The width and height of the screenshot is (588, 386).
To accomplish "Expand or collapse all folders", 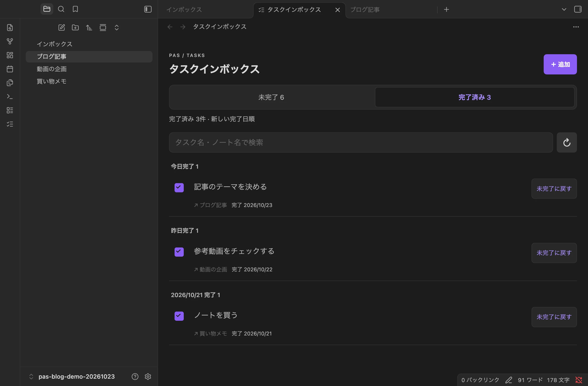I will 117,27.
